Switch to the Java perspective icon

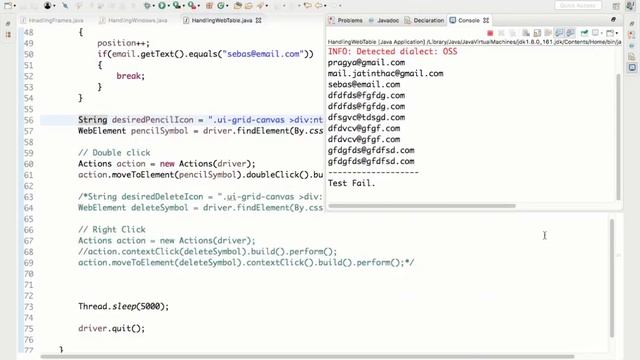coord(632,5)
